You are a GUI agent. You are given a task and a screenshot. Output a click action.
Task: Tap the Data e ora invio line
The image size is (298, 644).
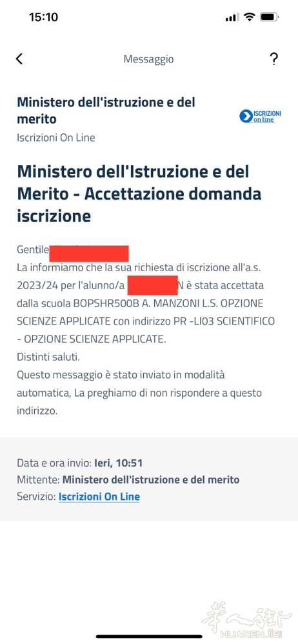80,463
